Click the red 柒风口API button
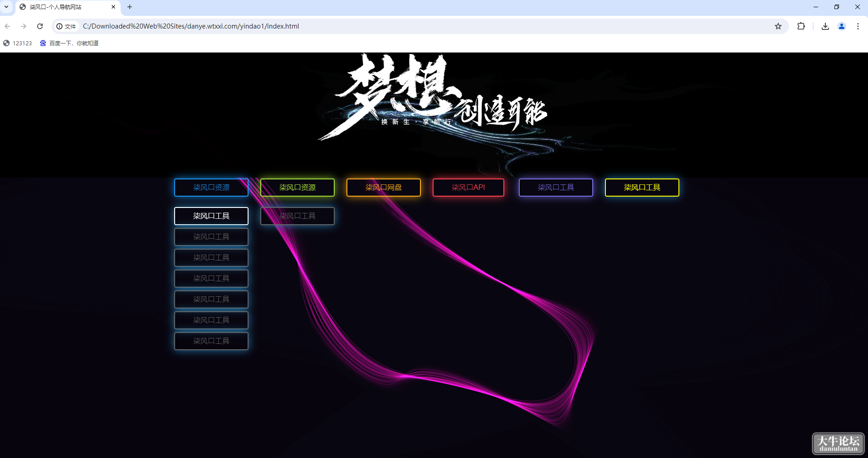The height and width of the screenshot is (458, 868). pyautogui.click(x=468, y=188)
